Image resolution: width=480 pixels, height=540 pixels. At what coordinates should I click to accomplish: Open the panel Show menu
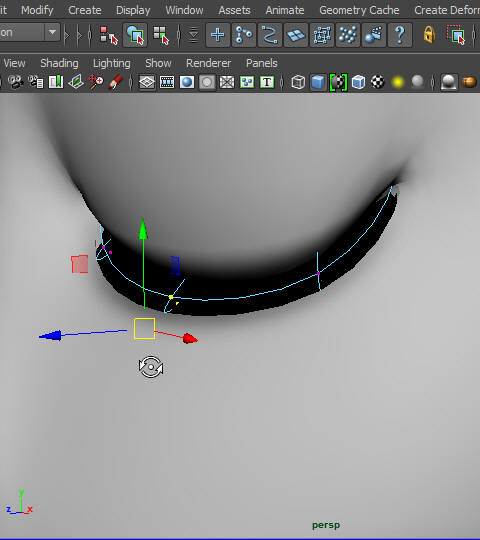coord(158,63)
